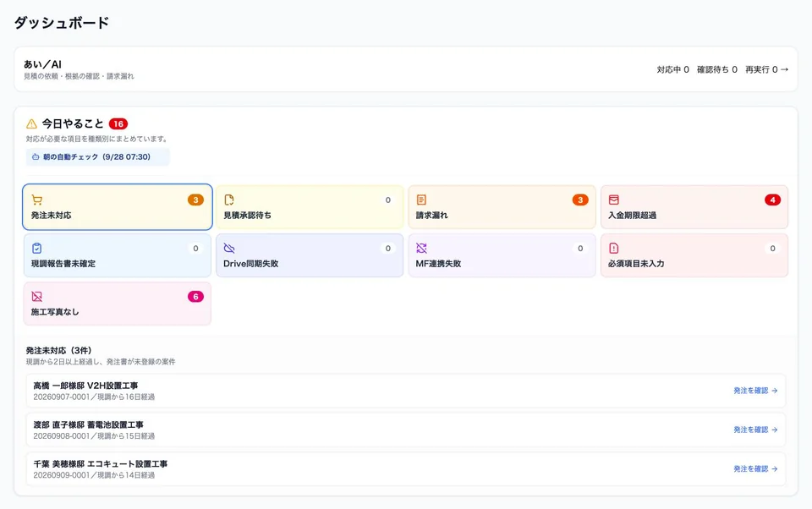The height and width of the screenshot is (509, 812).
Task: Click the clipboard icon on 現調報告書未確定
Action: point(36,248)
